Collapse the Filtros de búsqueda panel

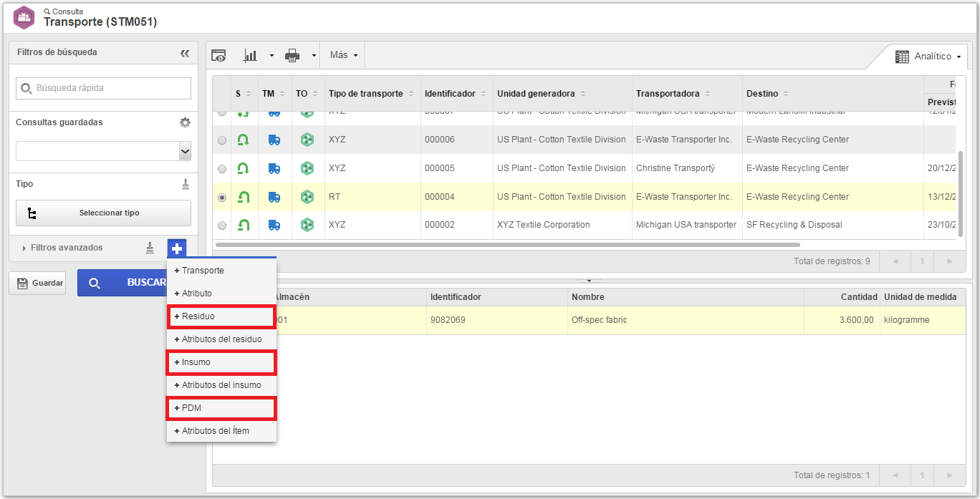tap(185, 53)
